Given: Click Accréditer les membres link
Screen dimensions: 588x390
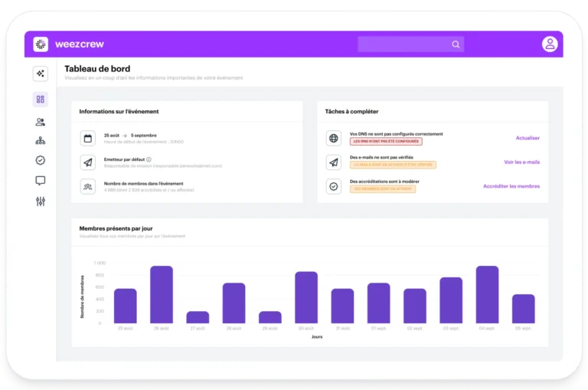Looking at the screenshot, I should pos(511,186).
